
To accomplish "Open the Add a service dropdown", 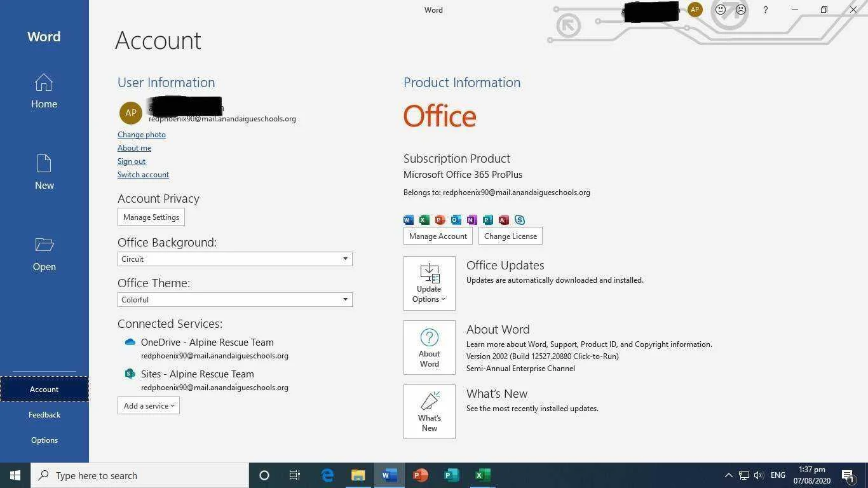I will (x=149, y=405).
